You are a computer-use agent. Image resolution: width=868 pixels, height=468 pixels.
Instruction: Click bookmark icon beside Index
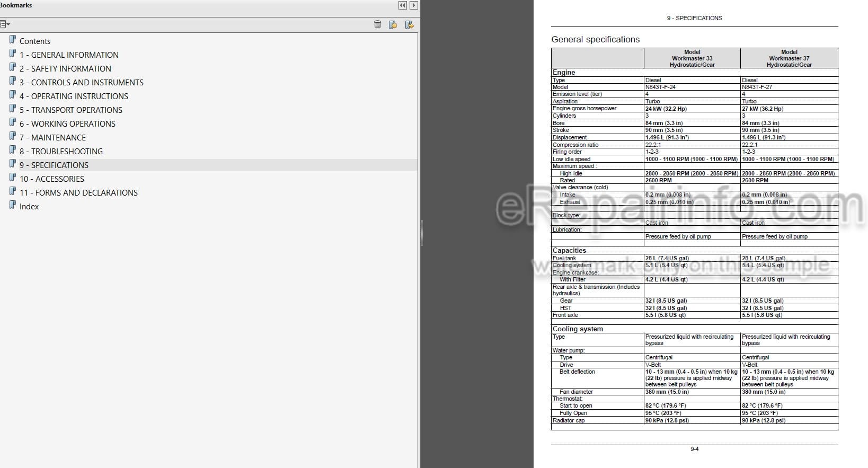[13, 205]
